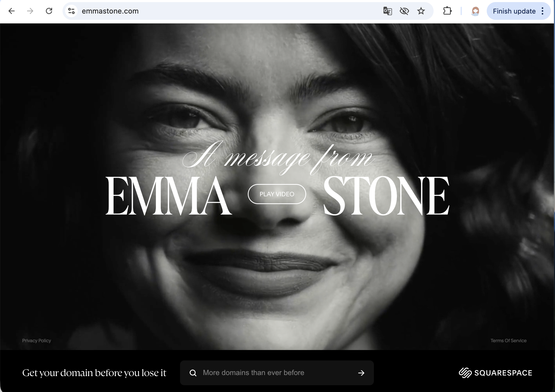Submit domain search with arrow
The width and height of the screenshot is (555, 392).
[361, 373]
